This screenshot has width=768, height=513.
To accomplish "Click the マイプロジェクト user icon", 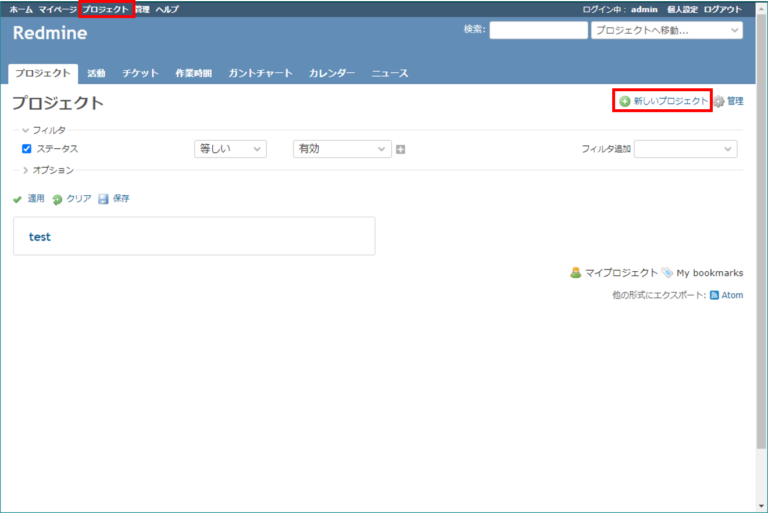I will click(x=576, y=273).
